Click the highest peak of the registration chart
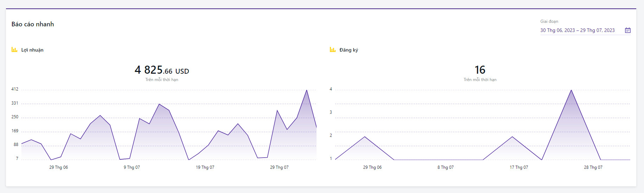The width and height of the screenshot is (644, 193). (571, 90)
